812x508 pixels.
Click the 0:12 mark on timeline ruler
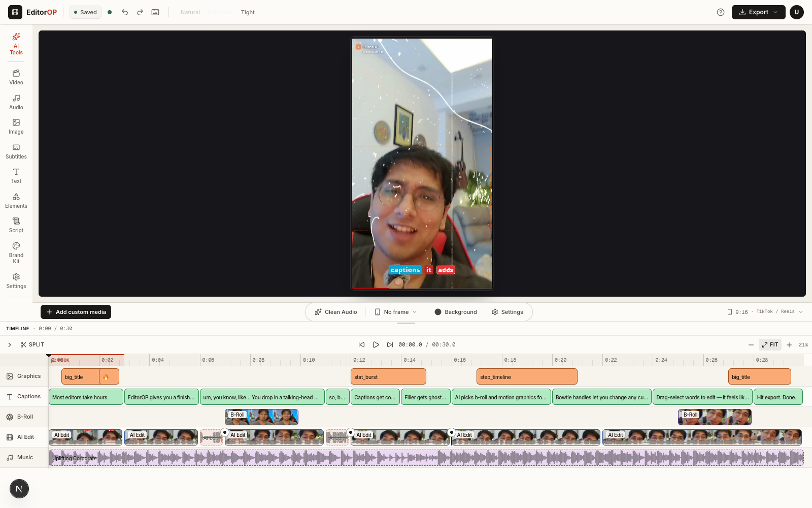[359, 360]
